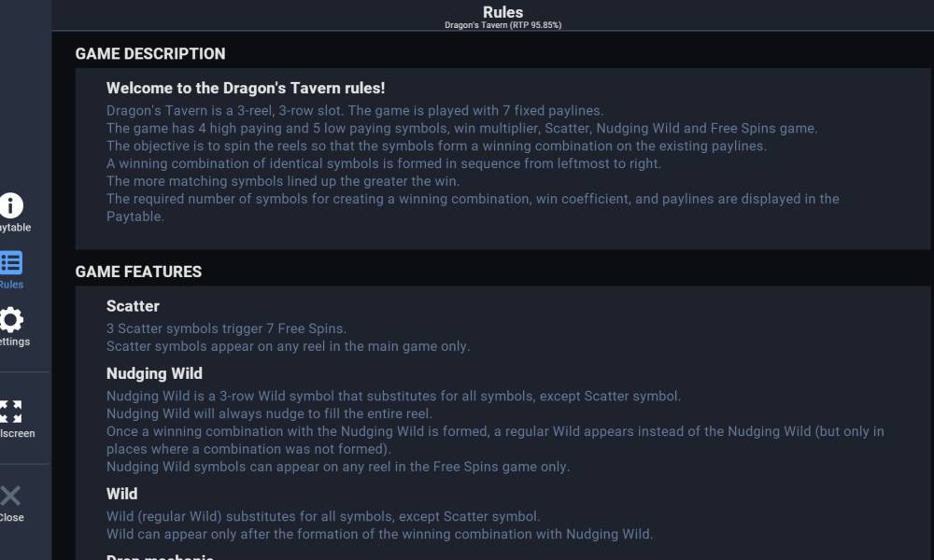Screen dimensions: 934x560
Task: Open the Paytable info icon
Action: (x=11, y=206)
